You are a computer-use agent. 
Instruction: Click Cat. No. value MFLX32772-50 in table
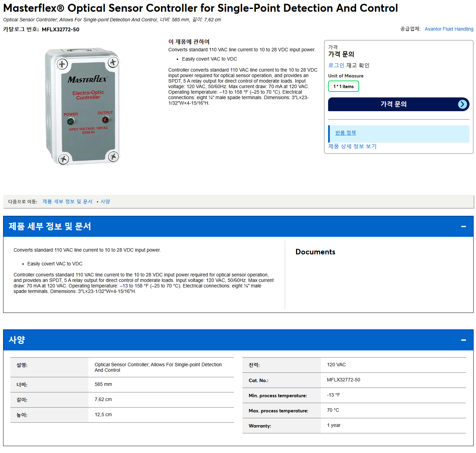click(x=344, y=380)
